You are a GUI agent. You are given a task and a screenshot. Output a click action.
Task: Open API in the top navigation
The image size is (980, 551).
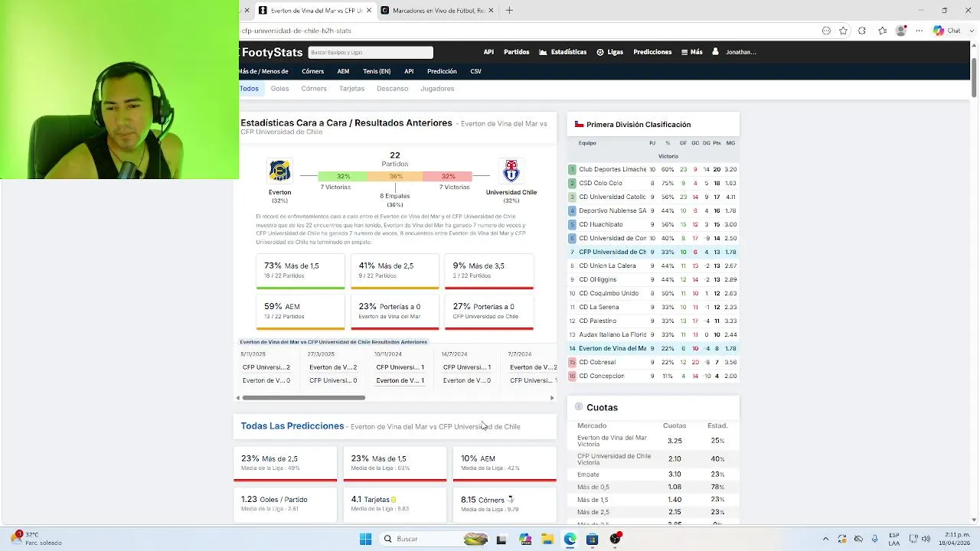tap(488, 52)
